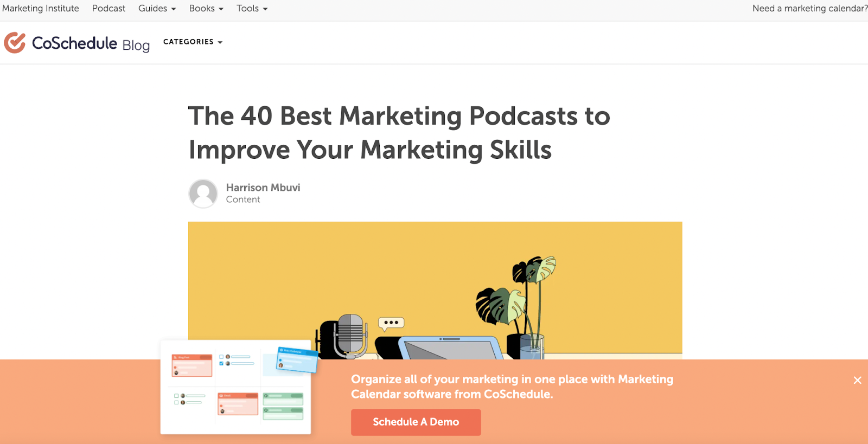Image resolution: width=868 pixels, height=444 pixels.
Task: Click the 'Blog' text beside the logo
Action: (x=136, y=46)
